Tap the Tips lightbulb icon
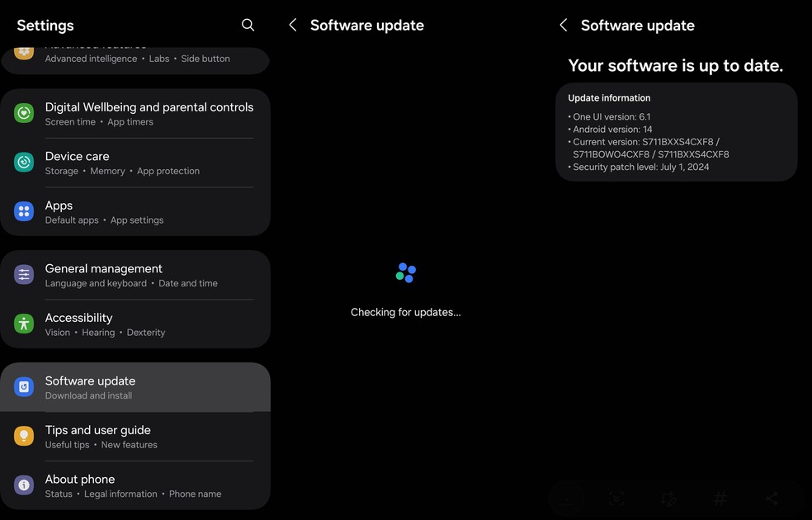The image size is (812, 520). [24, 436]
